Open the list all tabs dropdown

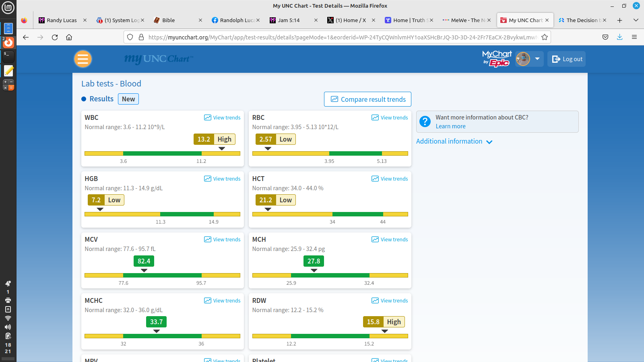coord(636,20)
